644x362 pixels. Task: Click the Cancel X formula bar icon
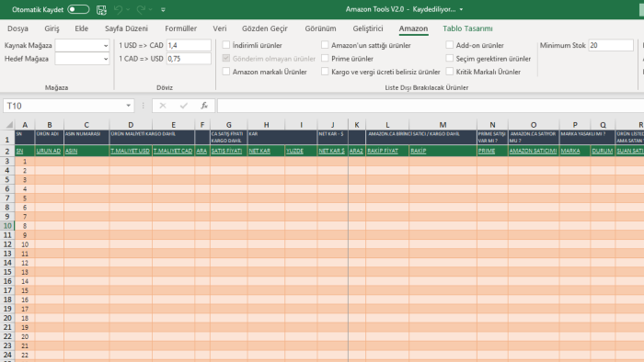(x=163, y=106)
